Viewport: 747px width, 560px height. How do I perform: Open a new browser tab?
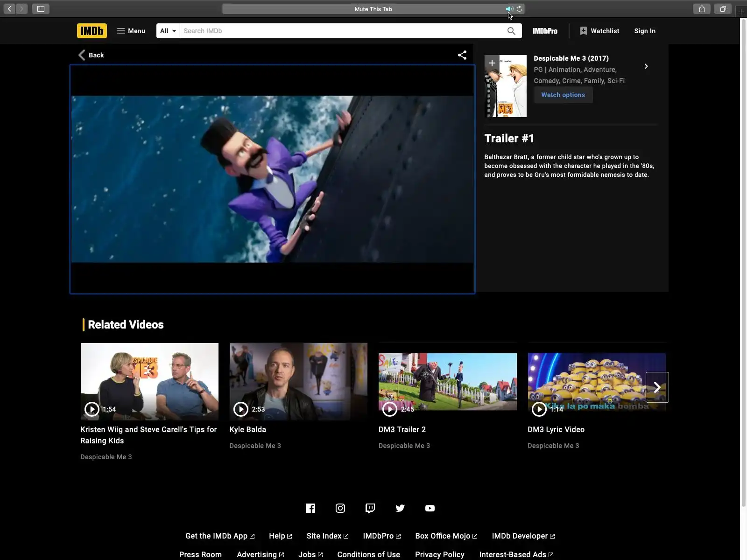pyautogui.click(x=741, y=12)
